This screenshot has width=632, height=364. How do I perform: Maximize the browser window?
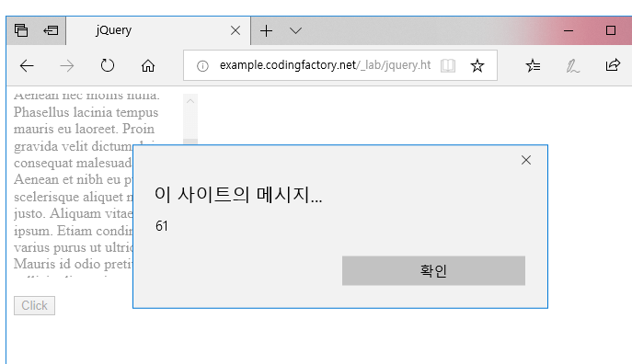[x=611, y=30]
